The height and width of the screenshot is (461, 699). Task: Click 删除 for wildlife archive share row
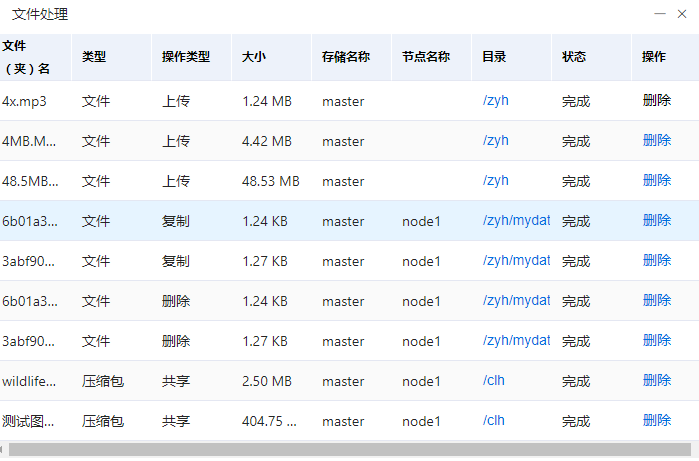[x=657, y=380]
